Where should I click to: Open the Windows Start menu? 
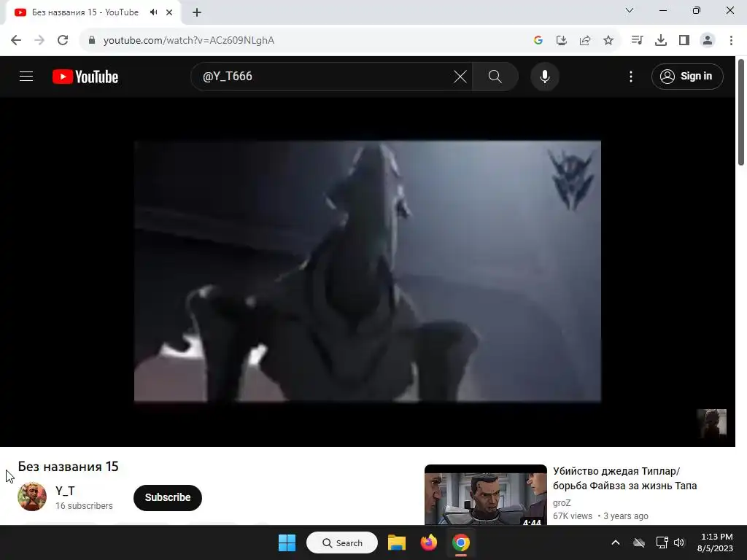(287, 542)
